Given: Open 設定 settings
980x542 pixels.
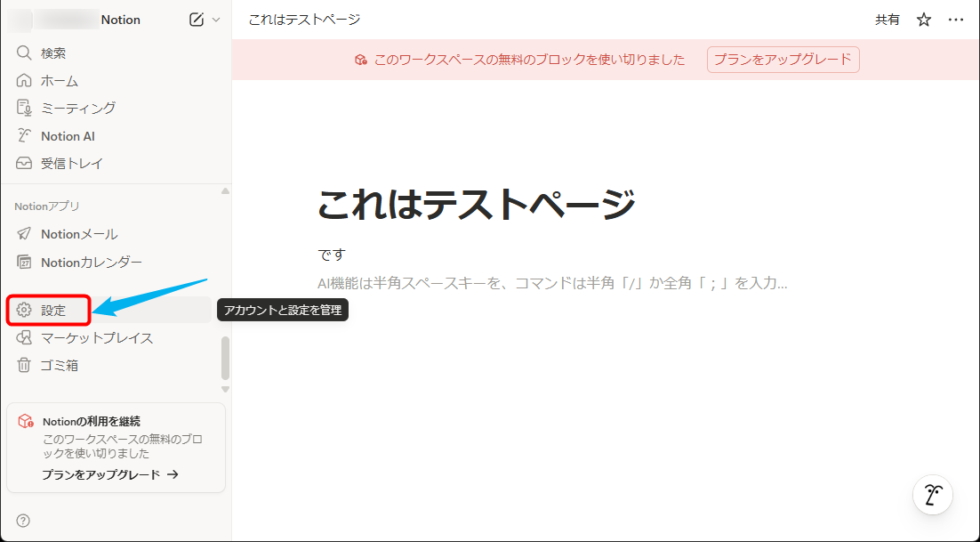Looking at the screenshot, I should pyautogui.click(x=52, y=311).
